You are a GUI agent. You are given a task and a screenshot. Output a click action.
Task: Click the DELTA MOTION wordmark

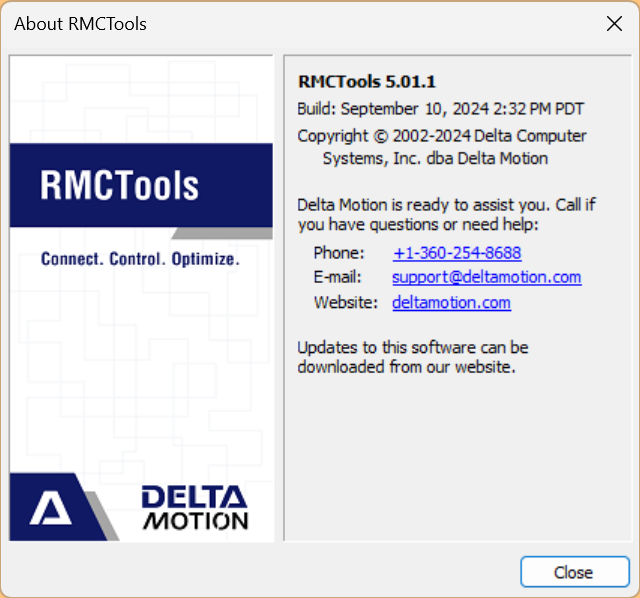[x=195, y=508]
